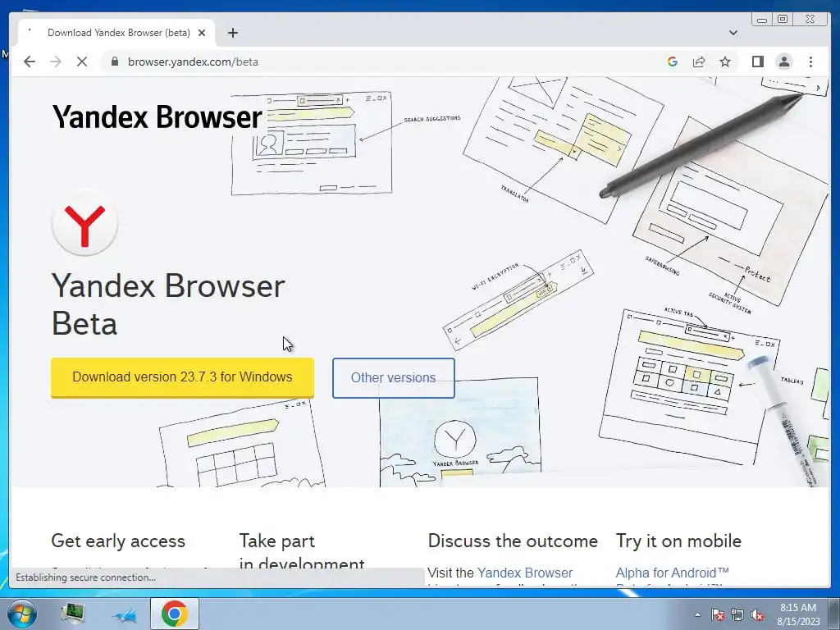Screen dimensions: 840x630
Task: Switch to Chrome in the taskbar
Action: point(174,614)
